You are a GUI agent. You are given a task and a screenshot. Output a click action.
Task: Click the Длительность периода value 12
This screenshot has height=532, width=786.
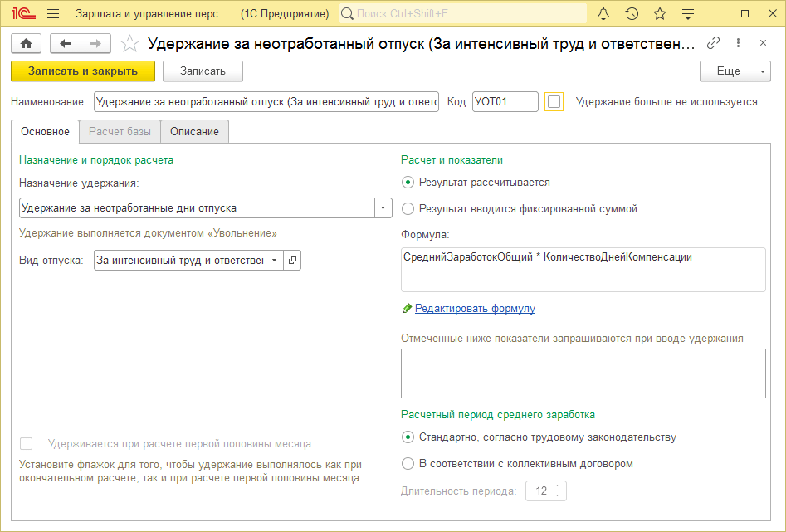click(538, 491)
